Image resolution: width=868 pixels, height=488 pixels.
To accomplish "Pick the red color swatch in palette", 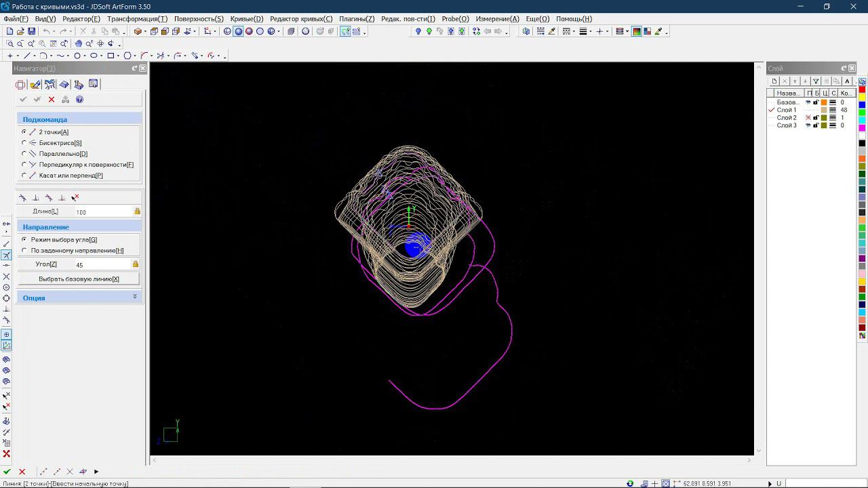I will coord(862,89).
